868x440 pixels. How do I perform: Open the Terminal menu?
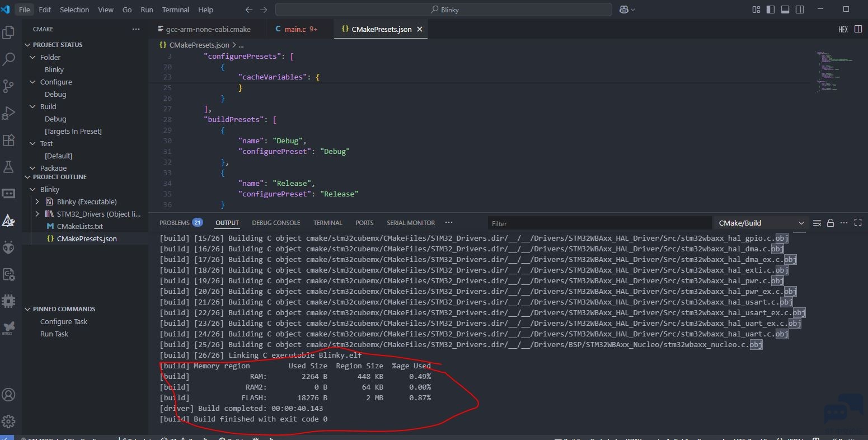pos(175,10)
